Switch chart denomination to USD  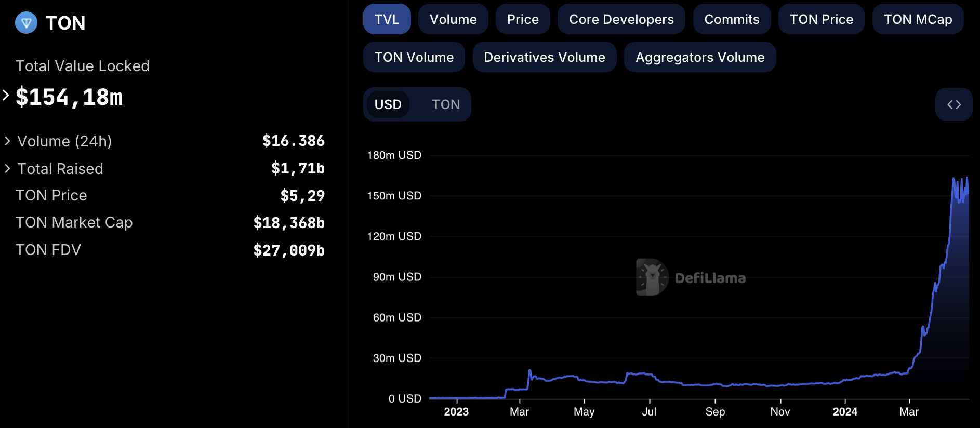388,104
